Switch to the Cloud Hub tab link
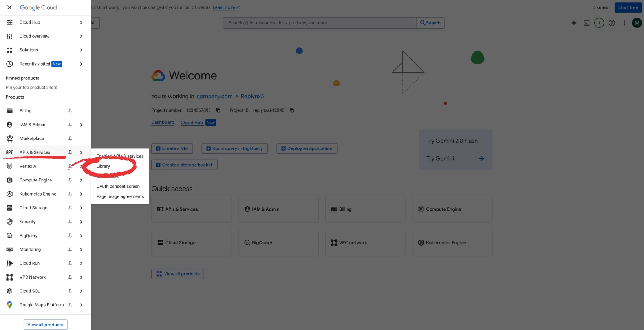Screen dimensions: 644x330 click(x=192, y=123)
